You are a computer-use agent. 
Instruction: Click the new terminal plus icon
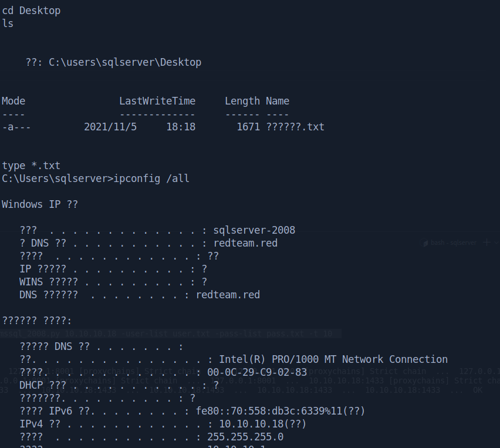(487, 242)
